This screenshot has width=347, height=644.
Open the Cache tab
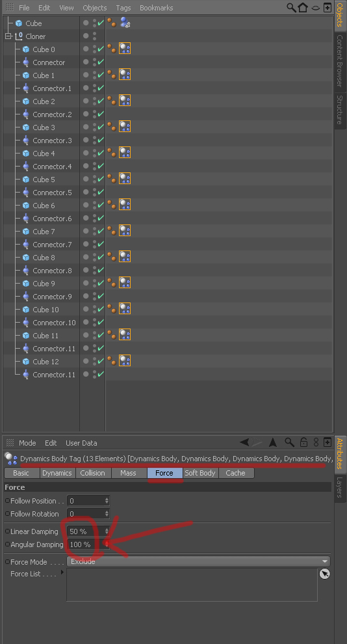(x=235, y=473)
